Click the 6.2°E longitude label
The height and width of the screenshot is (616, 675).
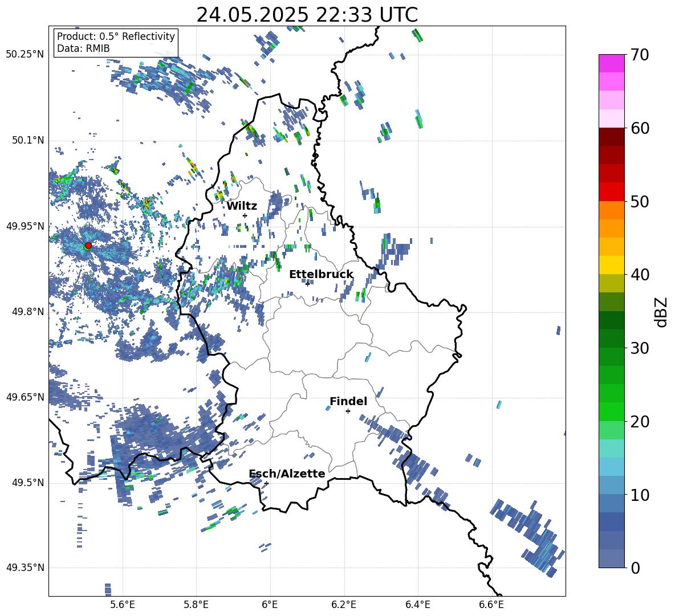(x=344, y=605)
